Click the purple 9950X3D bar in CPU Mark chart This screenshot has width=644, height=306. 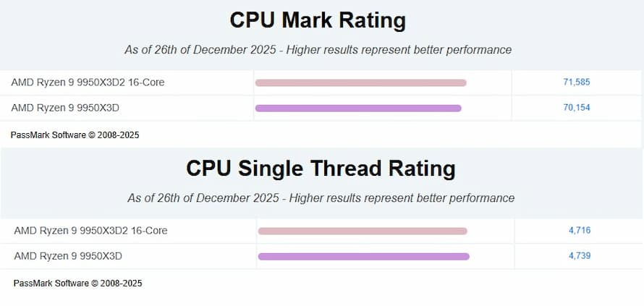click(x=358, y=109)
